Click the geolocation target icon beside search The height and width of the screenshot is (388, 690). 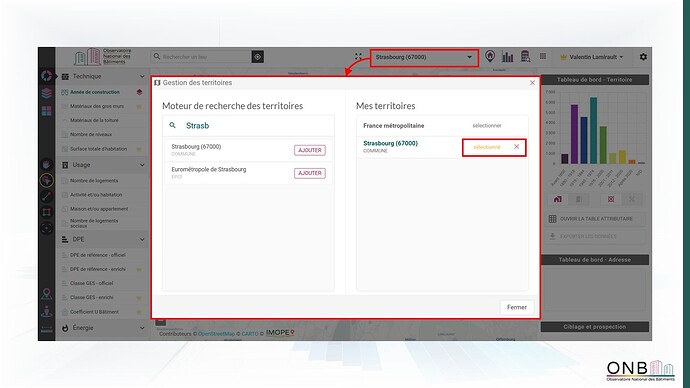point(257,57)
